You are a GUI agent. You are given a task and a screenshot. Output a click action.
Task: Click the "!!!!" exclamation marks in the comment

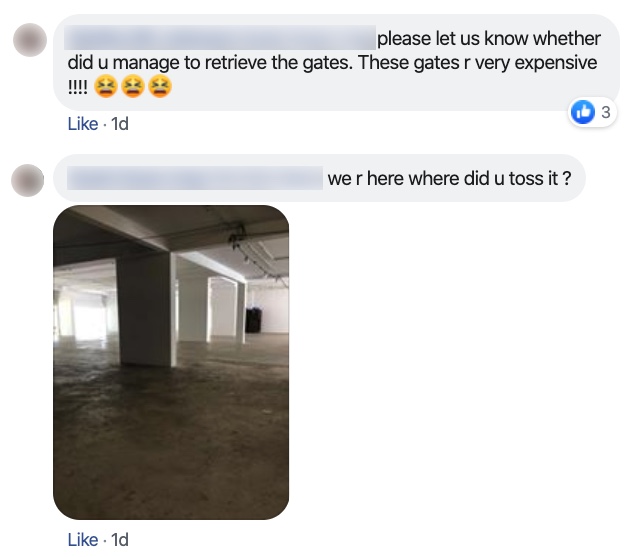[x=78, y=87]
